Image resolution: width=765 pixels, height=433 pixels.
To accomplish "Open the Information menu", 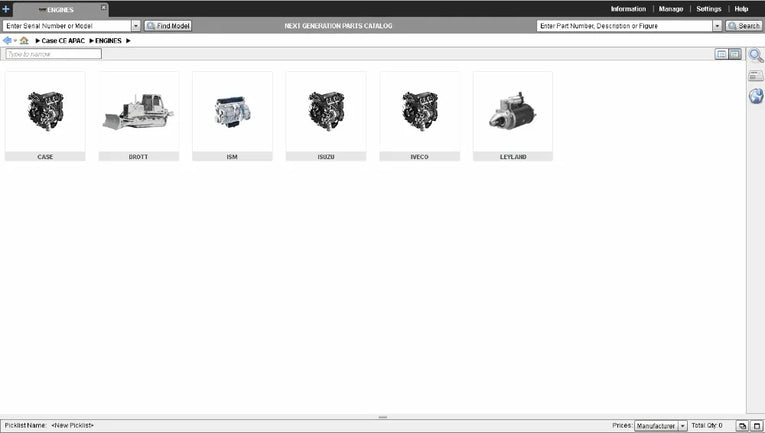I will tap(628, 8).
